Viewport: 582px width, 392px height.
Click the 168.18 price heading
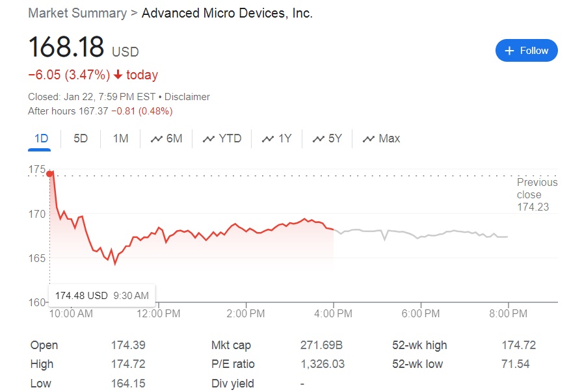[x=66, y=47]
